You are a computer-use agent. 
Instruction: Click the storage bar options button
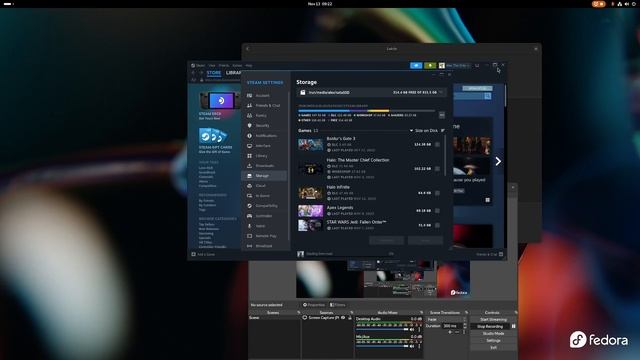(442, 115)
